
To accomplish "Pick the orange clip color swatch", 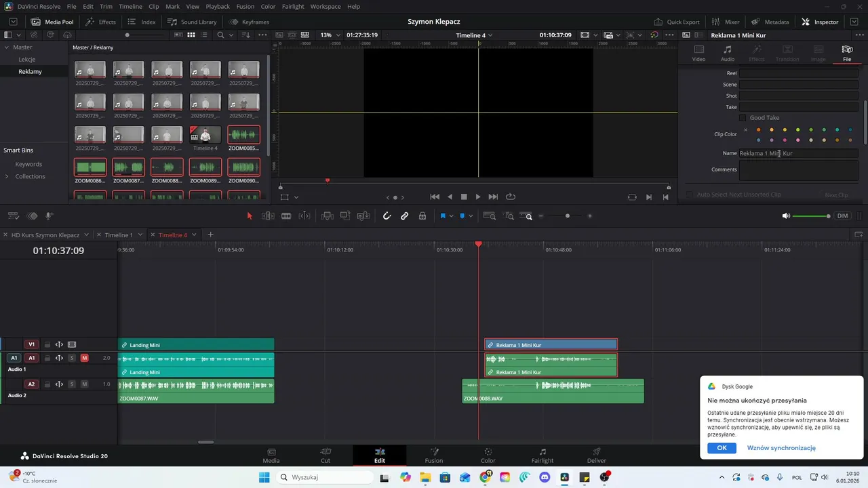I will (759, 129).
